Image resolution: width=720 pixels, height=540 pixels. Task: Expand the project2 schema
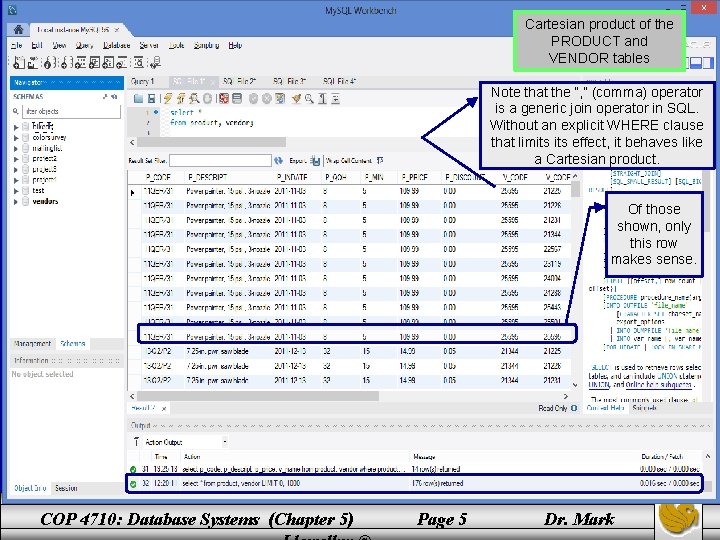pyautogui.click(x=16, y=159)
